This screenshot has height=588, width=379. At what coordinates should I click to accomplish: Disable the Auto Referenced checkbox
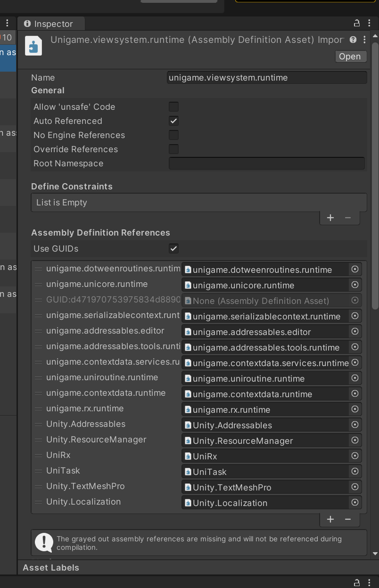tap(173, 121)
